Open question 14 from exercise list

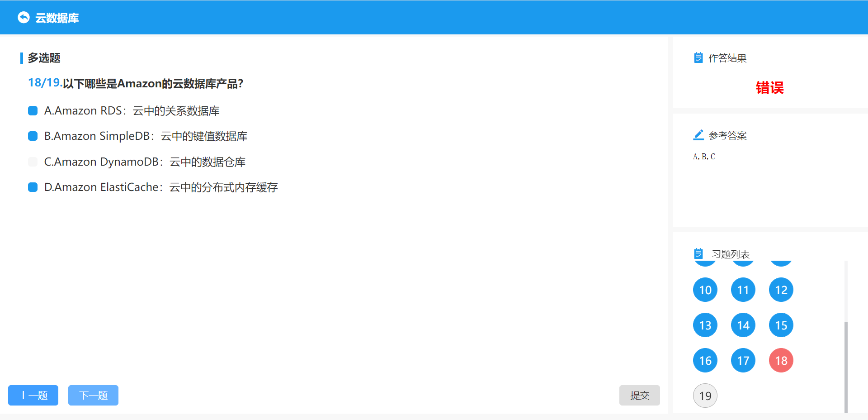(x=743, y=325)
